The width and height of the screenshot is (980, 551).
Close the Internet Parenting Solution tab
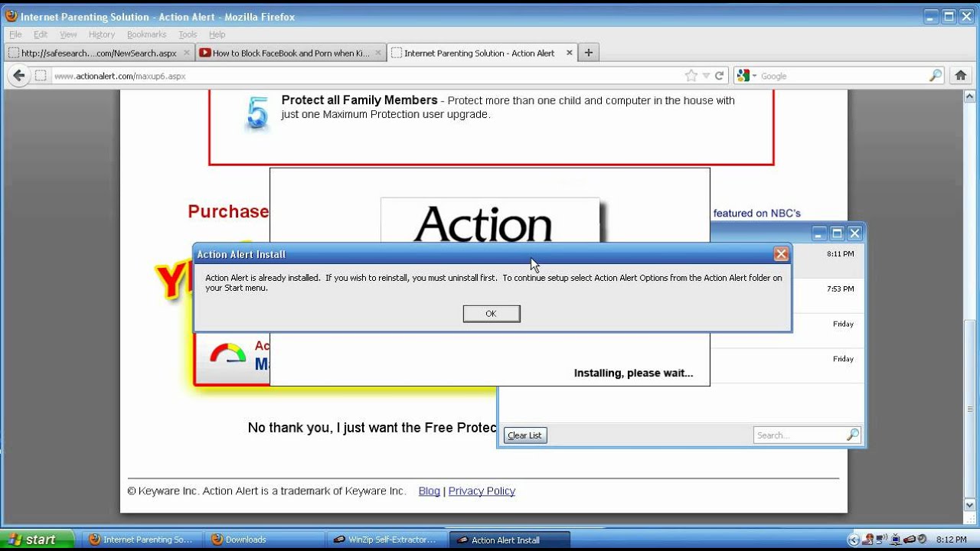(x=569, y=53)
